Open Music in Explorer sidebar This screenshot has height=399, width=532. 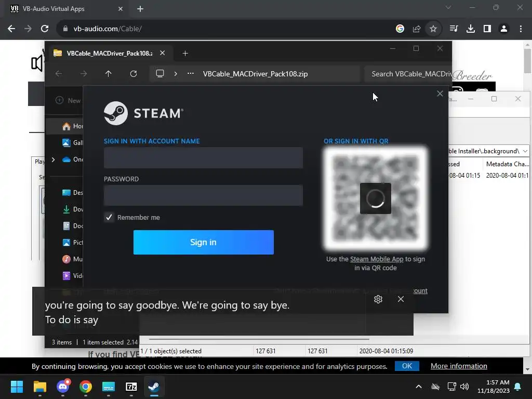click(73, 259)
